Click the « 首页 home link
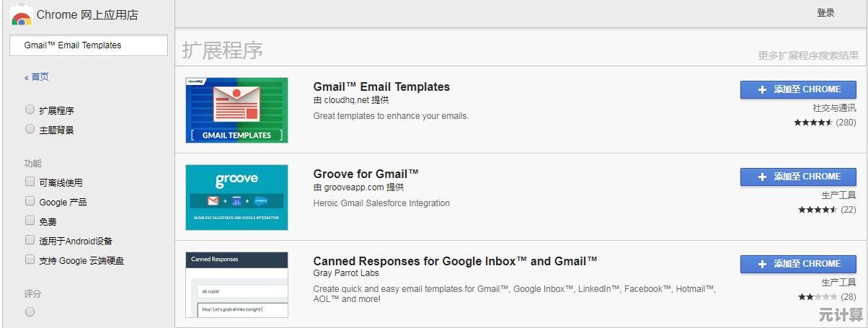The height and width of the screenshot is (328, 868). (37, 77)
